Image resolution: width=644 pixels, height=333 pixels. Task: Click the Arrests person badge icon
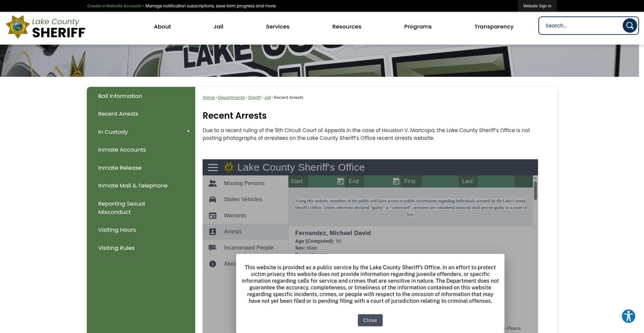[x=213, y=231]
